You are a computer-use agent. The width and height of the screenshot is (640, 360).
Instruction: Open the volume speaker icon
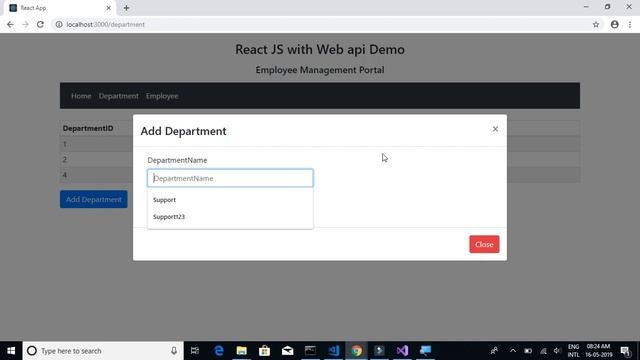coord(558,351)
